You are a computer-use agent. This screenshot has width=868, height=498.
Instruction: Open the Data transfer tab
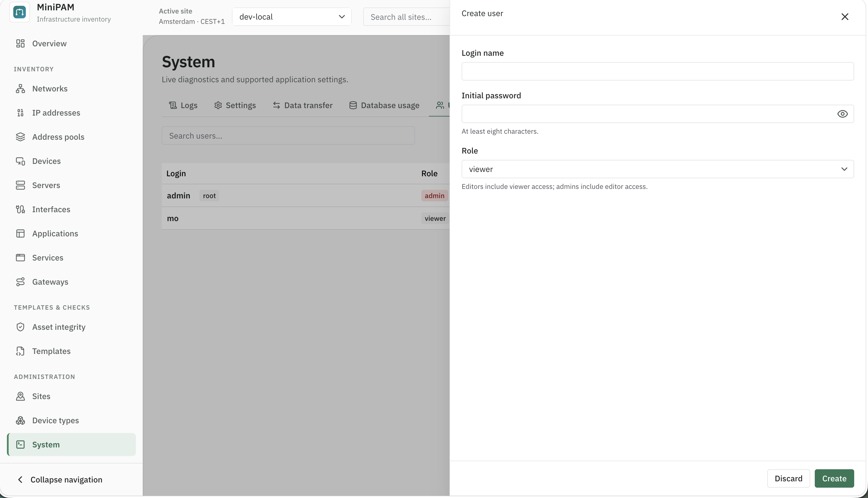point(302,105)
